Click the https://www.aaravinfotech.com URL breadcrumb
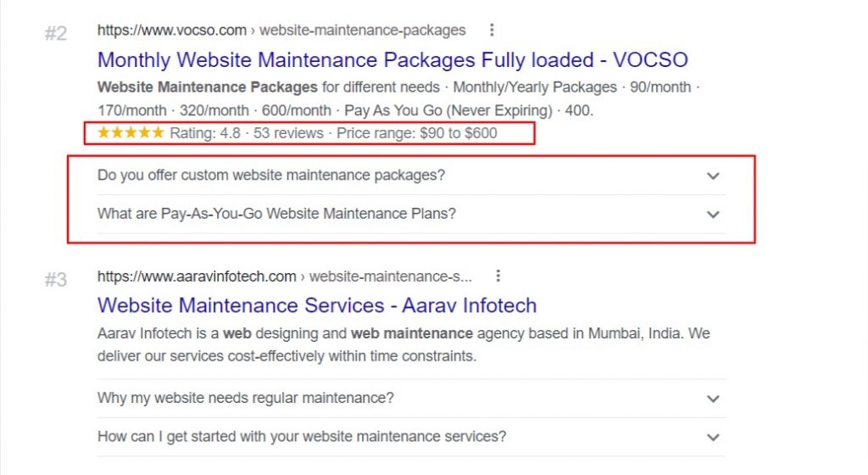The height and width of the screenshot is (475, 868). (x=197, y=277)
